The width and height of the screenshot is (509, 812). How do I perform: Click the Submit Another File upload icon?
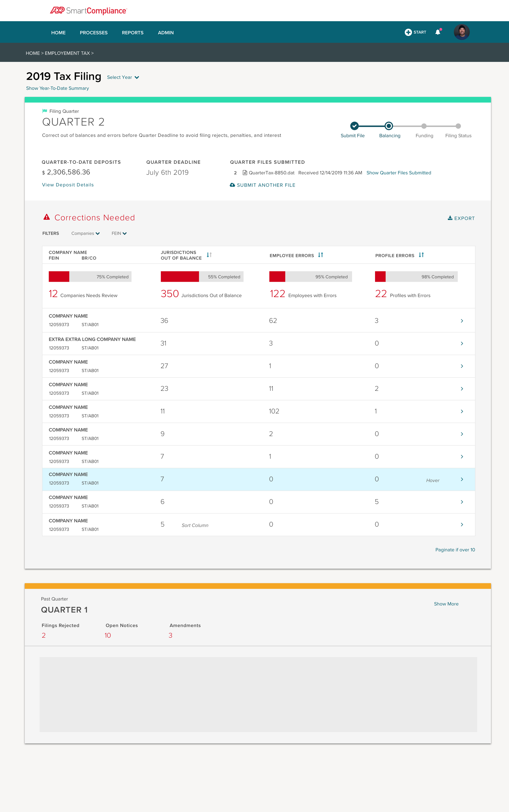[232, 185]
